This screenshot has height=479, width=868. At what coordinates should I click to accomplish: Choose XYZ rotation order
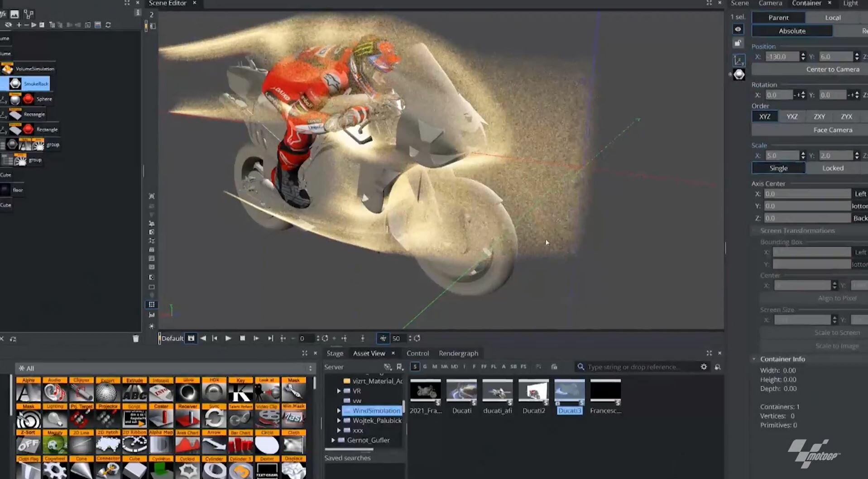(x=765, y=116)
